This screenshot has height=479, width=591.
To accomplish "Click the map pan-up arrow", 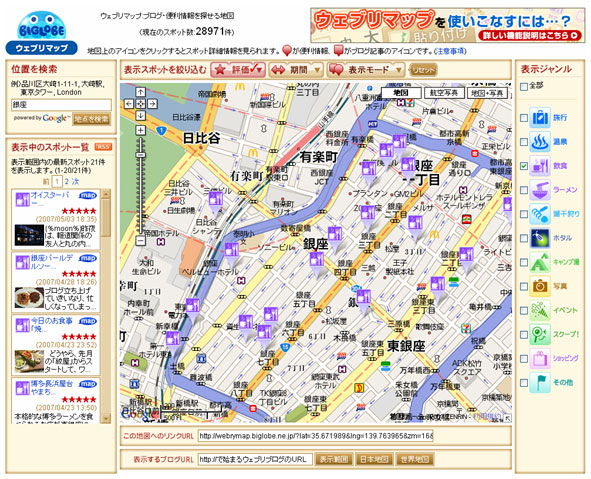I will tap(141, 92).
